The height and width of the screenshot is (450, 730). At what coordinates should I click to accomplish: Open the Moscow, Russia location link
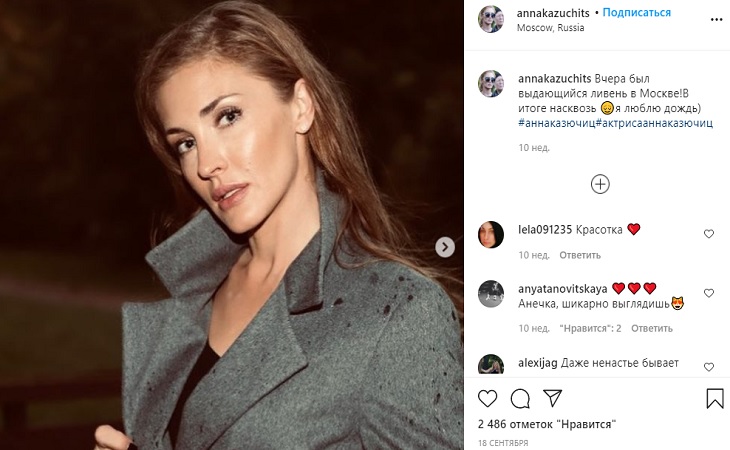(x=550, y=28)
